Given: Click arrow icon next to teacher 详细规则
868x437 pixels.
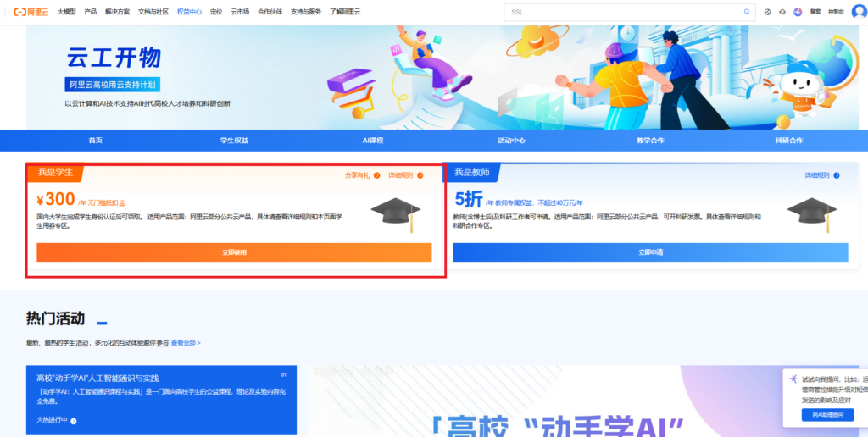Looking at the screenshot, I should [x=837, y=175].
